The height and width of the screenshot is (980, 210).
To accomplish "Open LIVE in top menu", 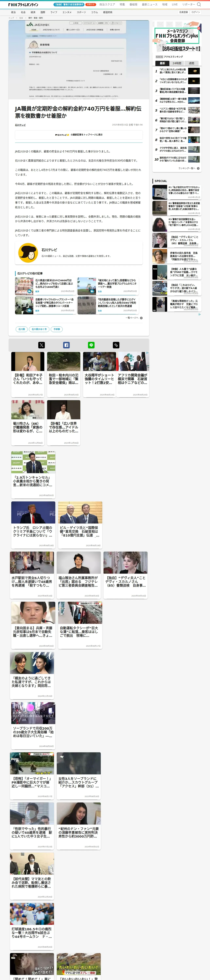I will point(175,5).
